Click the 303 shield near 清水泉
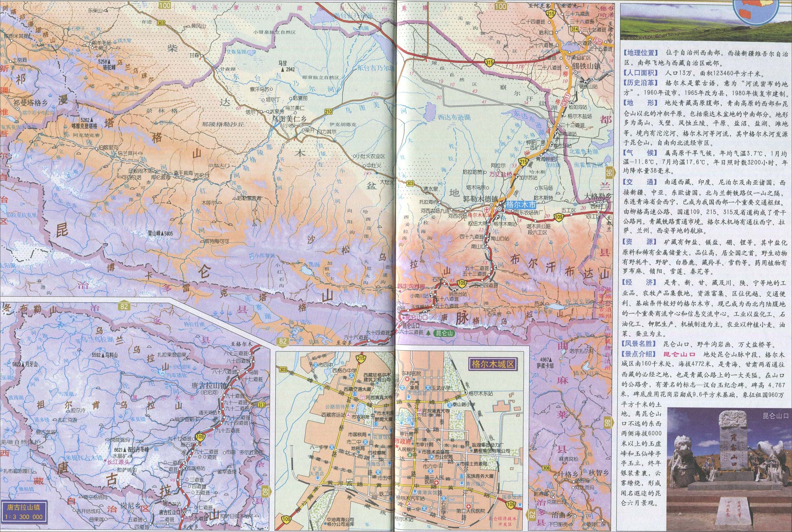 tap(410, 184)
